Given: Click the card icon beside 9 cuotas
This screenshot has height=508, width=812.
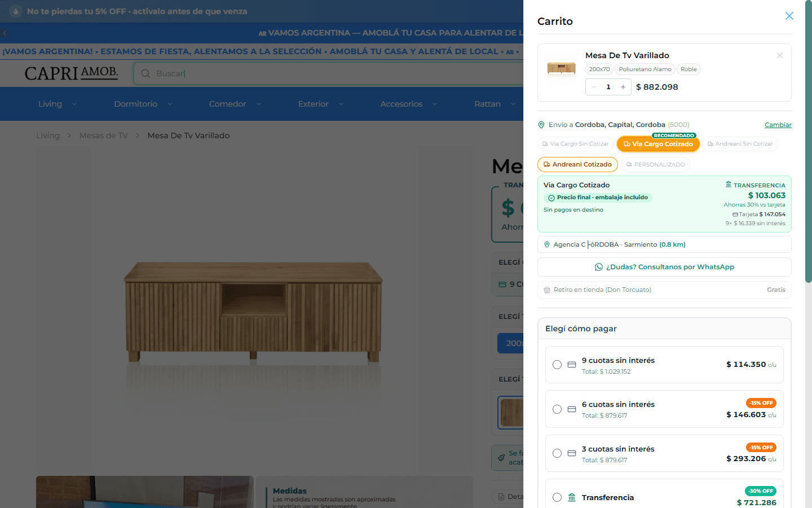Looking at the screenshot, I should (572, 365).
